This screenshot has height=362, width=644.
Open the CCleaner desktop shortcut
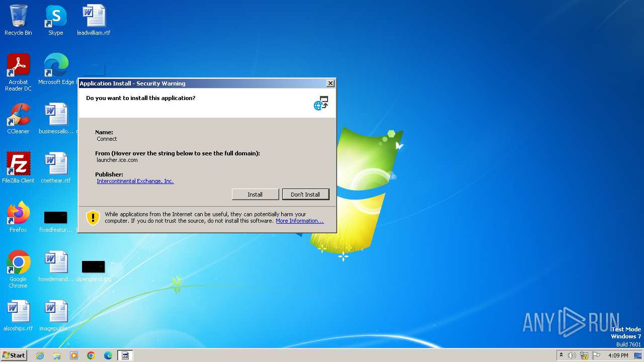[x=18, y=119]
